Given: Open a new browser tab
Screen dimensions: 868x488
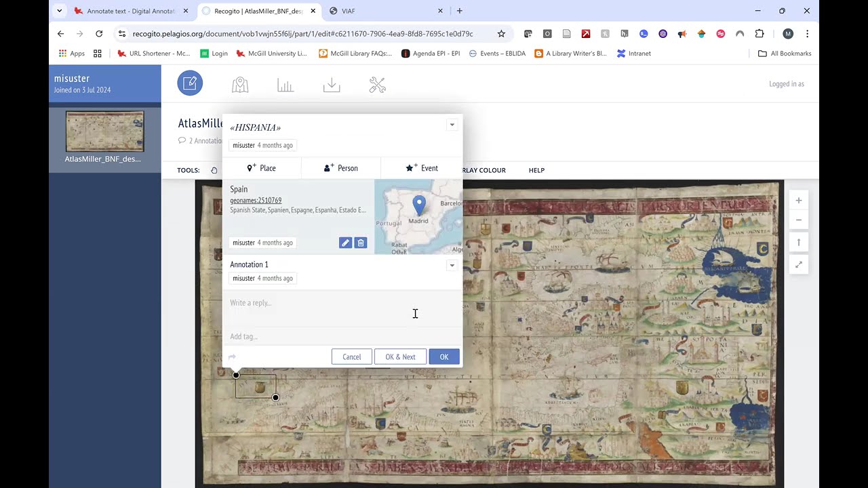Looking at the screenshot, I should tap(459, 11).
